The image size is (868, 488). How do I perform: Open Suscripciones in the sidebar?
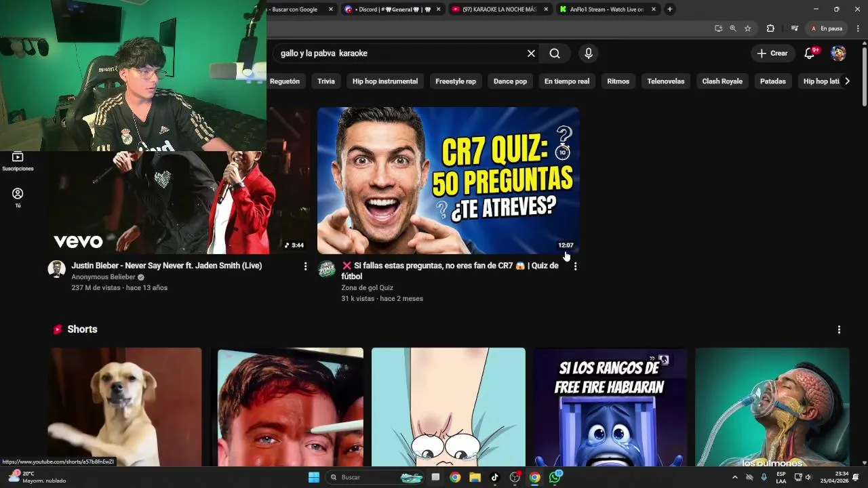(18, 161)
